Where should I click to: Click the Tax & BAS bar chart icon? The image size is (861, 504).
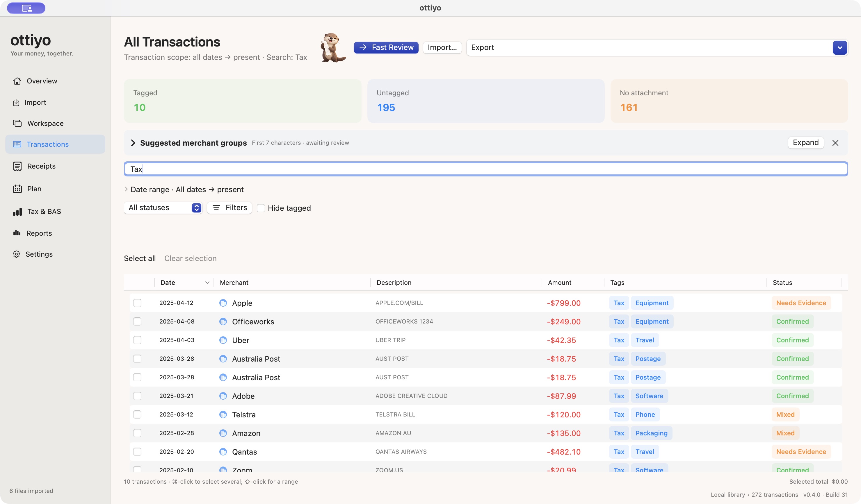[17, 212]
